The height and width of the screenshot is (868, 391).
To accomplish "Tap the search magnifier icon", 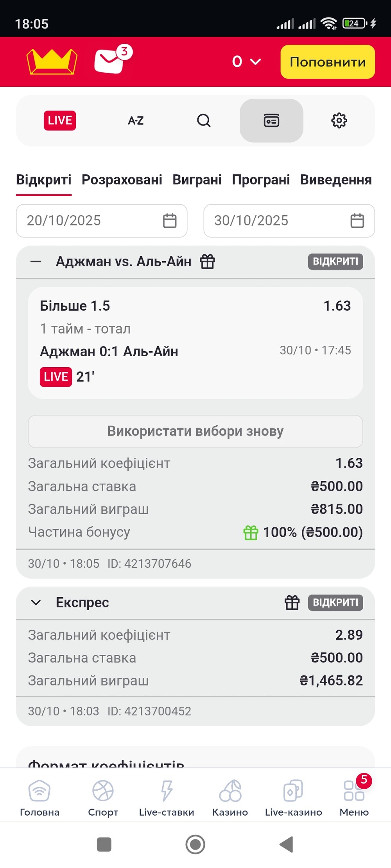I will click(x=204, y=120).
